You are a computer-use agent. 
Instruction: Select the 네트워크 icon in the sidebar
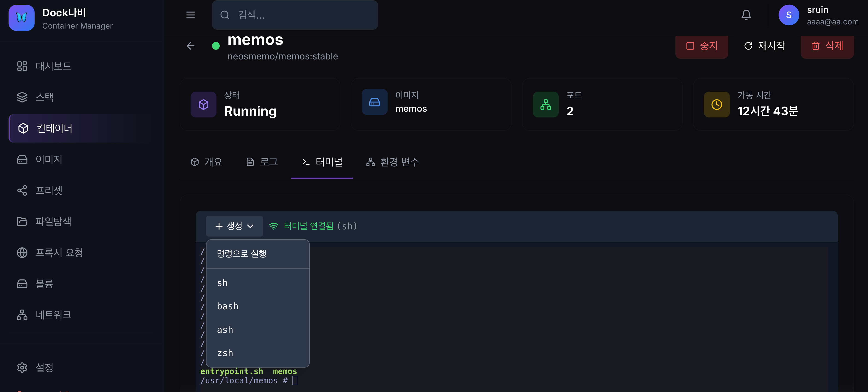[x=22, y=315]
